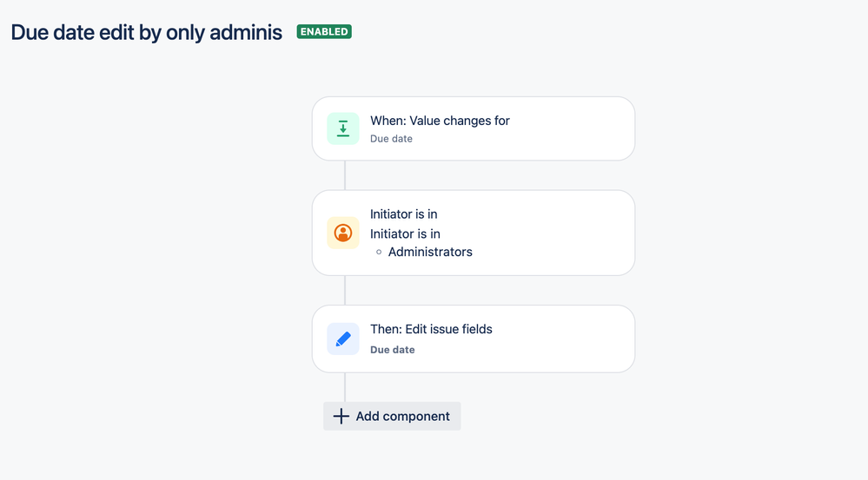The image size is (868, 480).
Task: Click bold 'Due date' in the action card
Action: click(392, 350)
